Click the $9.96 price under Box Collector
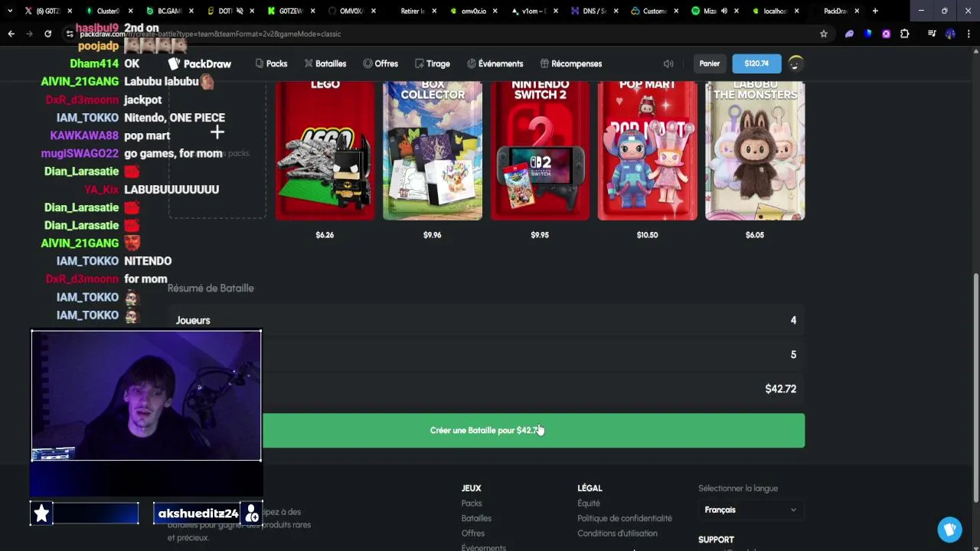Image resolution: width=980 pixels, height=551 pixels. (433, 235)
